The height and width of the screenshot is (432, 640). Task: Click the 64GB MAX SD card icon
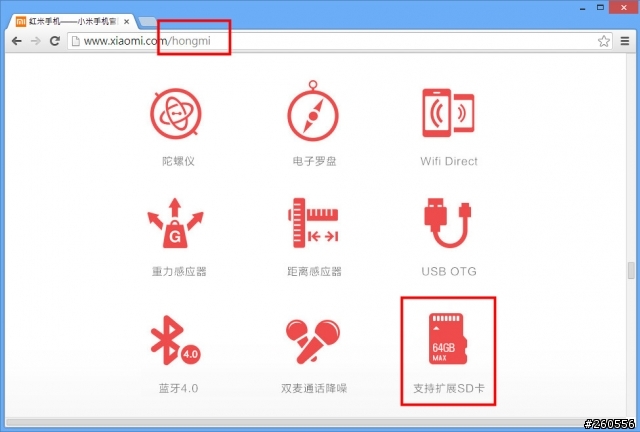[x=447, y=338]
